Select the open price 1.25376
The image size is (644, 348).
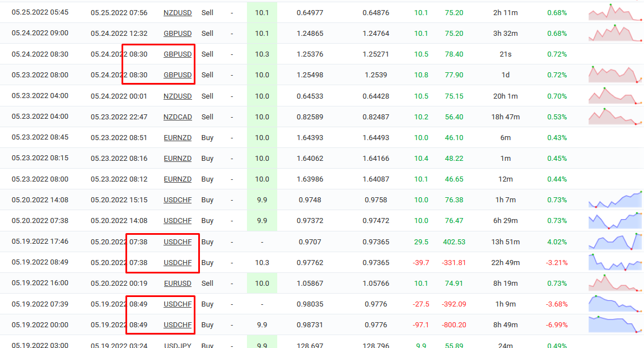point(310,54)
